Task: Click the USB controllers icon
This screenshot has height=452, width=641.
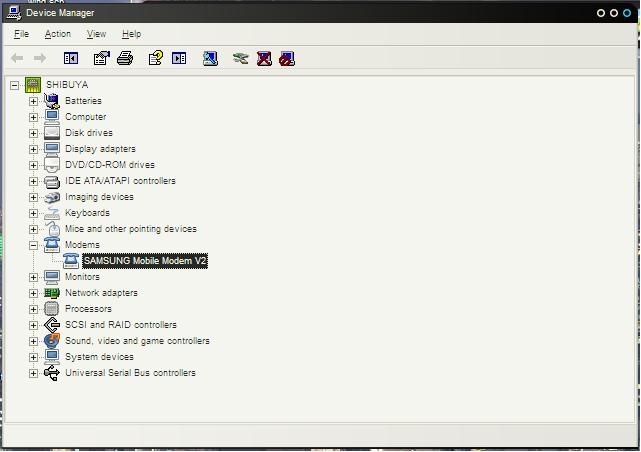Action: coord(52,373)
